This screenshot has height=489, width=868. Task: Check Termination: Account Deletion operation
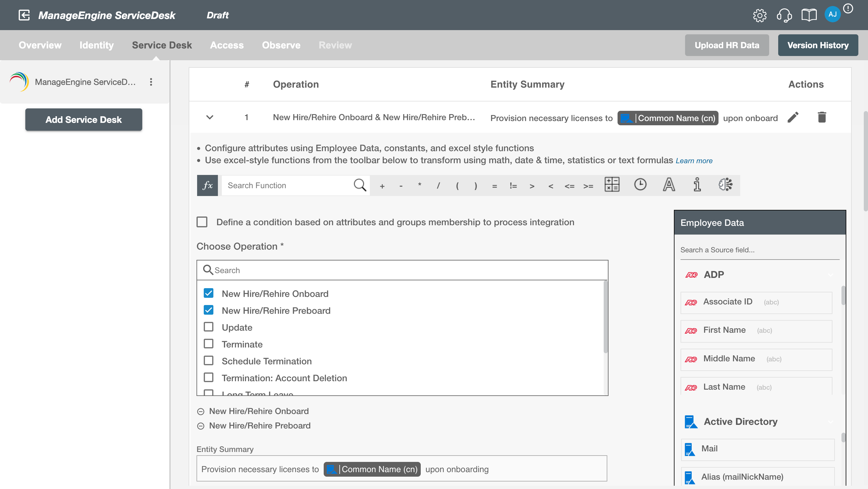tap(209, 377)
